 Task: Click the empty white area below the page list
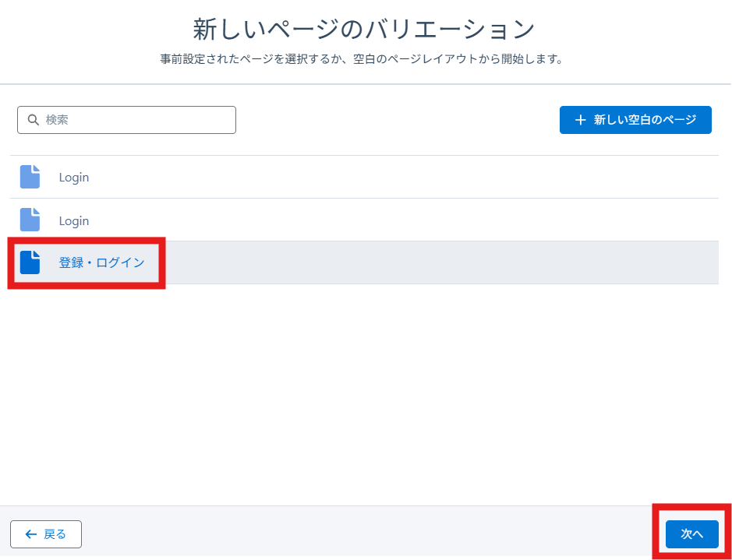[x=365, y=389]
